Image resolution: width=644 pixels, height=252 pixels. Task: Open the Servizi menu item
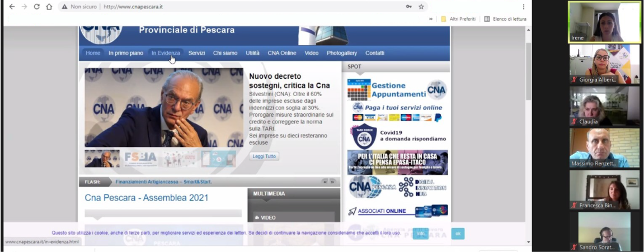[x=196, y=53]
